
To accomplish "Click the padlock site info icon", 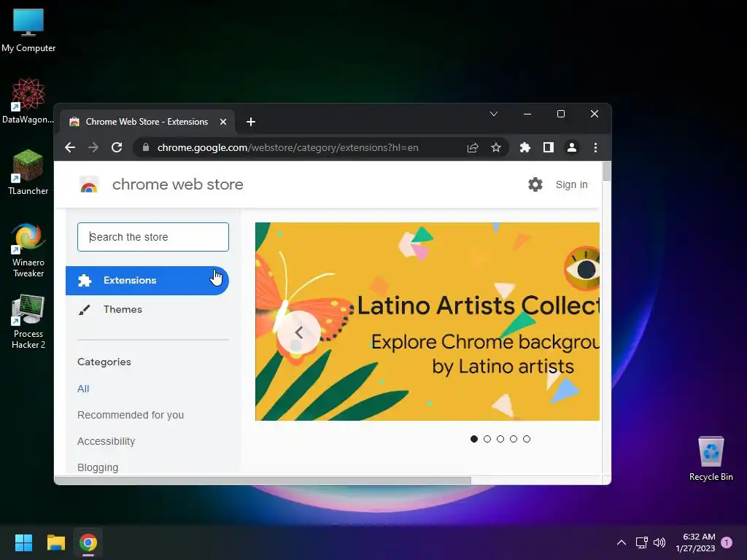I will coord(146,147).
